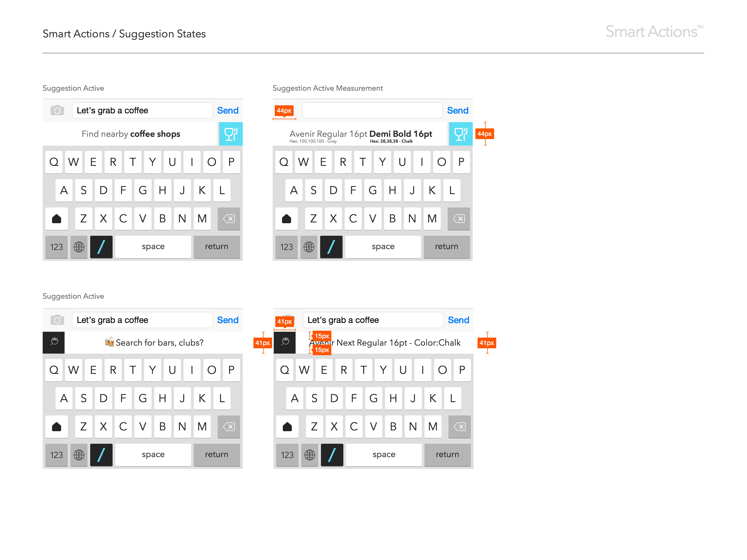
Task: Click Send in the bottom-right mockup
Action: [458, 320]
